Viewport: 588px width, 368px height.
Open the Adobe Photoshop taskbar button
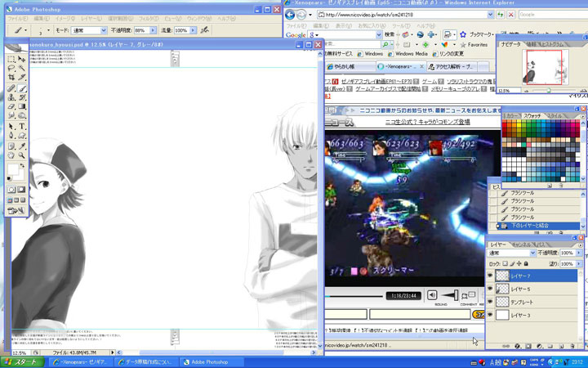click(210, 362)
